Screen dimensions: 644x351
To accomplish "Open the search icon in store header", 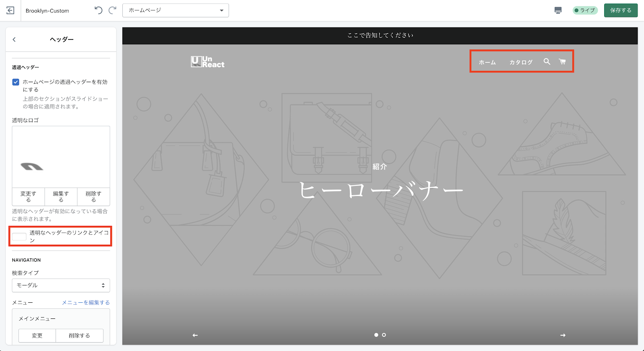I will pyautogui.click(x=547, y=62).
